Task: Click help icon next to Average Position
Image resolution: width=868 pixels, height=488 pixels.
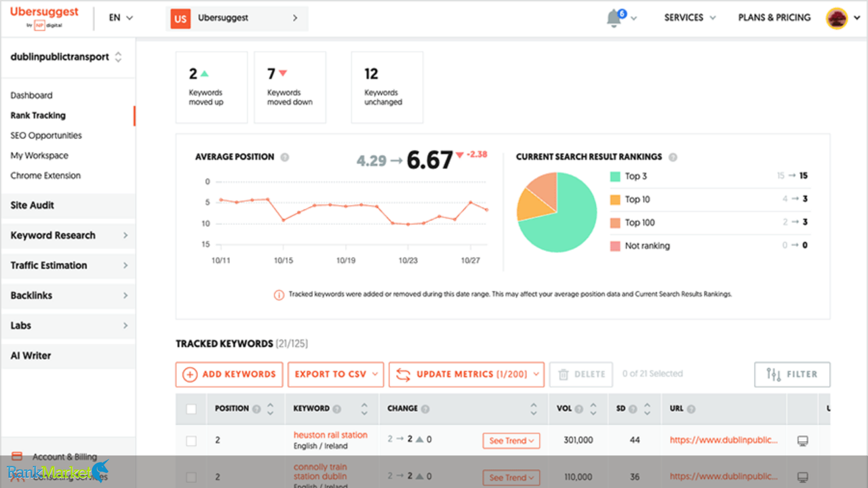Action: tap(285, 157)
